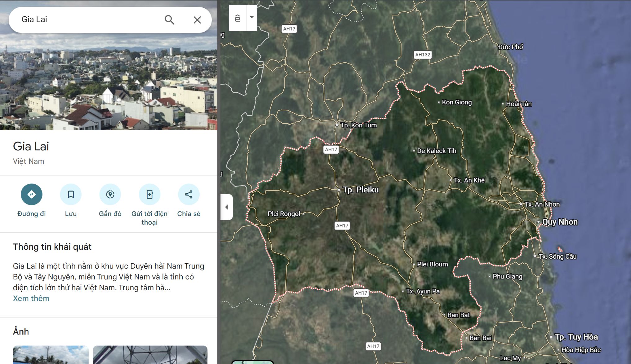Viewport: 631px width, 364px height.
Task: Save place with the Lưu icon
Action: tap(71, 194)
